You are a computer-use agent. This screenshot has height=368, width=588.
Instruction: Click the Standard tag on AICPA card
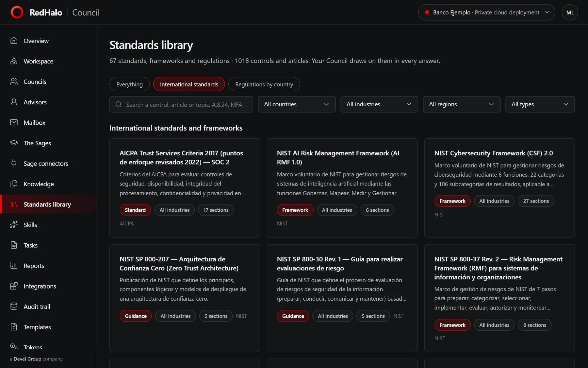coord(135,210)
